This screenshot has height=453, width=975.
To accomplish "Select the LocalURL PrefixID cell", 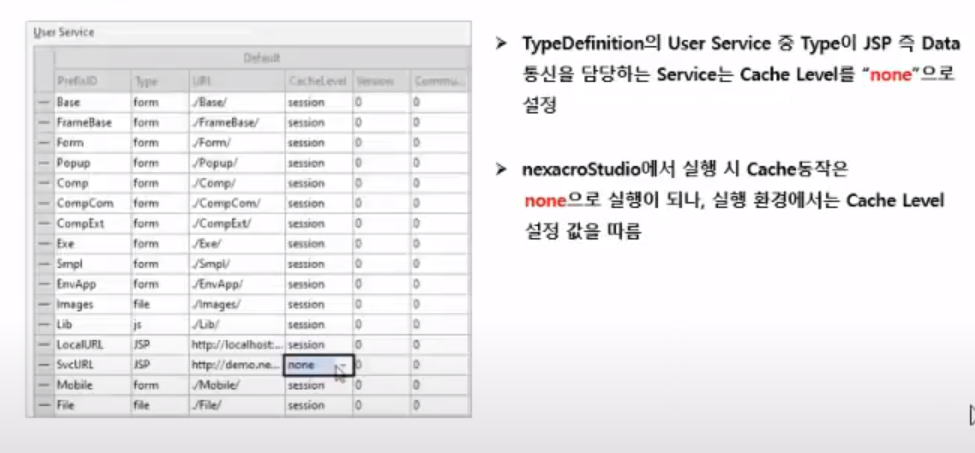I will click(92, 345).
